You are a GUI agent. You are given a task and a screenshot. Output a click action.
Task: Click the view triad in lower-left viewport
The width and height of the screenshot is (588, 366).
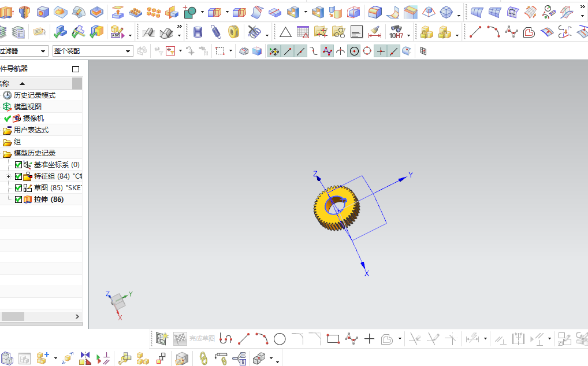click(119, 305)
